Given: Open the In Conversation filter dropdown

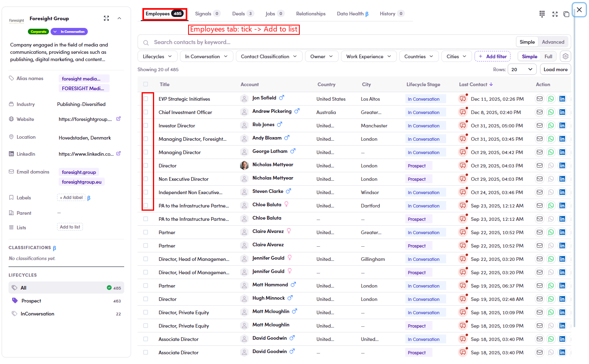Looking at the screenshot, I should (206, 57).
